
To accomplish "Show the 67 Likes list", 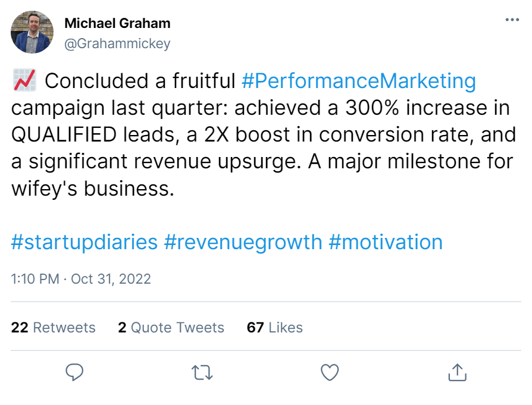I will point(274,327).
